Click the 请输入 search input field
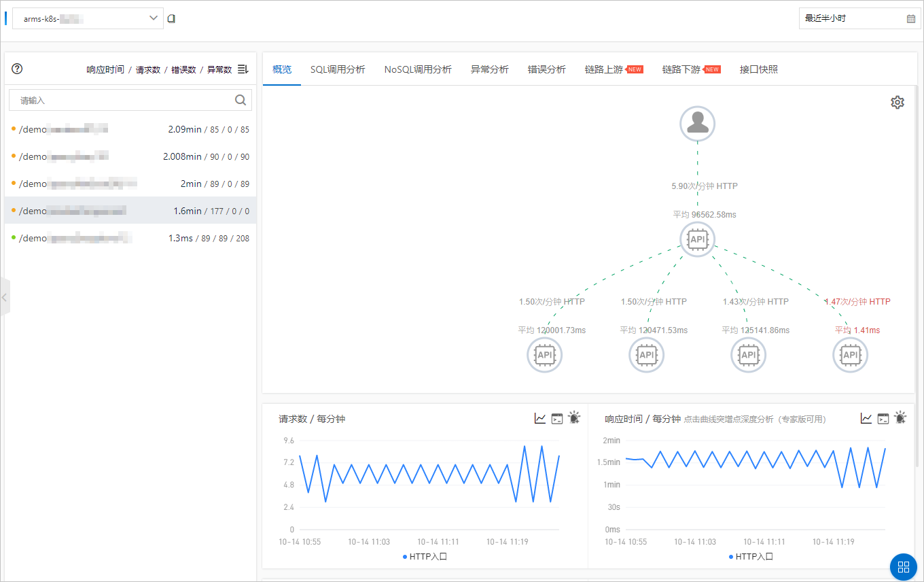The width and height of the screenshot is (924, 582). 130,100
